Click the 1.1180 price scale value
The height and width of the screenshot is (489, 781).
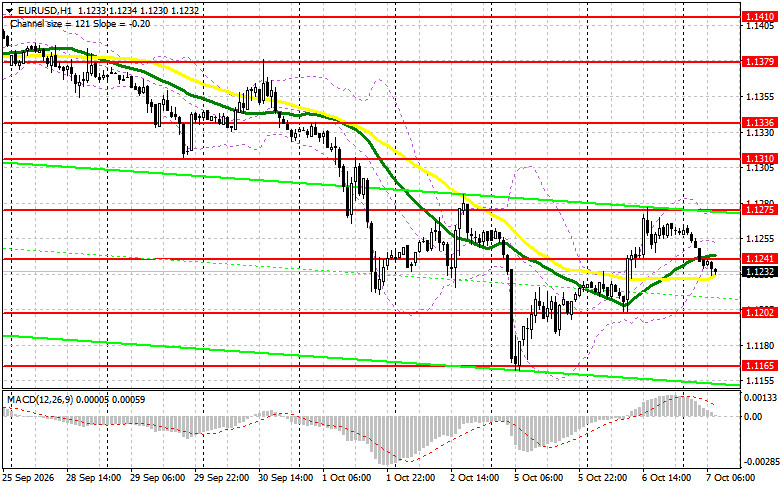point(761,345)
